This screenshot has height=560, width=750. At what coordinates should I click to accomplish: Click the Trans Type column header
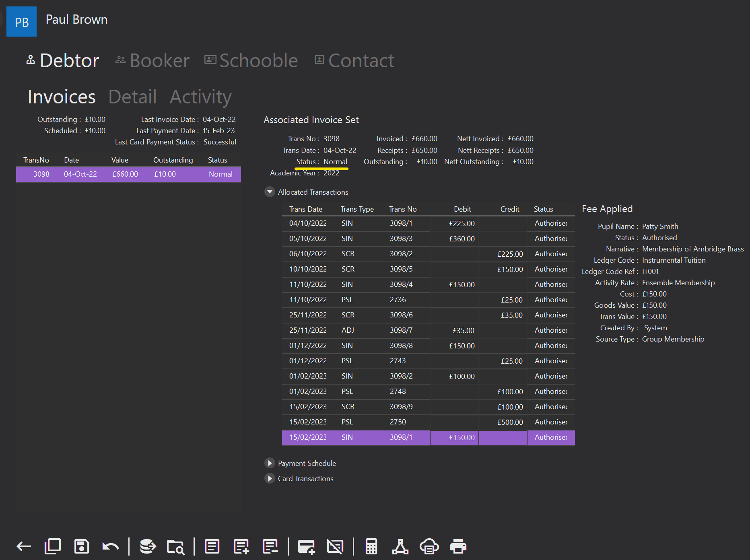coord(357,209)
